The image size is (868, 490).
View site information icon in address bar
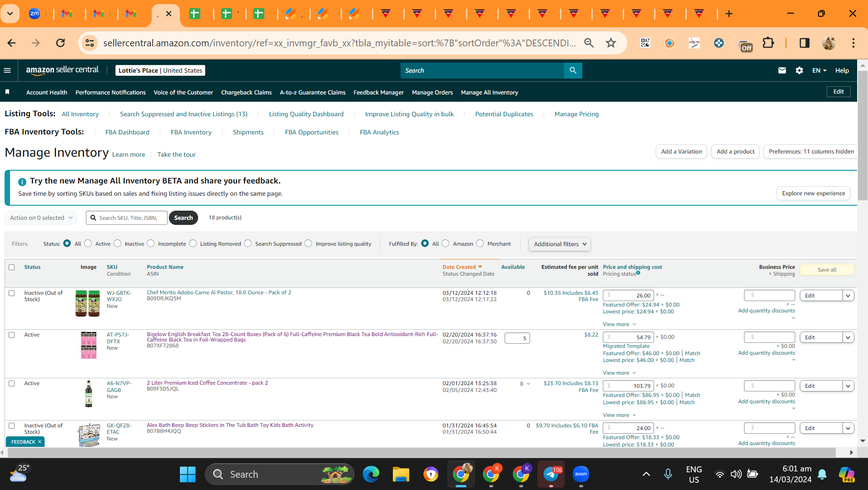[x=90, y=43]
